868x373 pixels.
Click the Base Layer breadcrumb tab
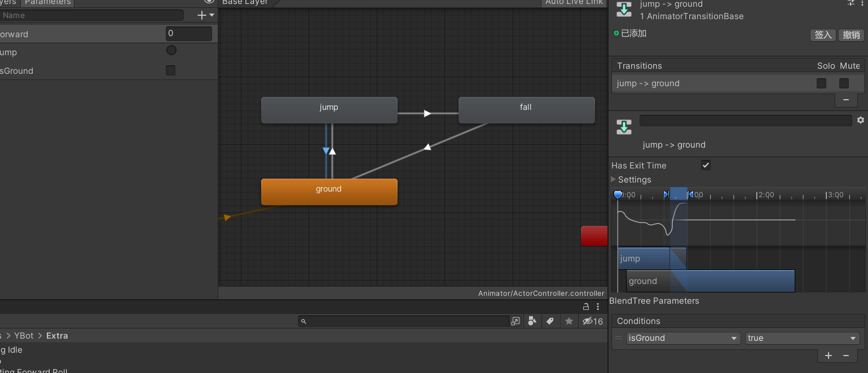tap(246, 2)
